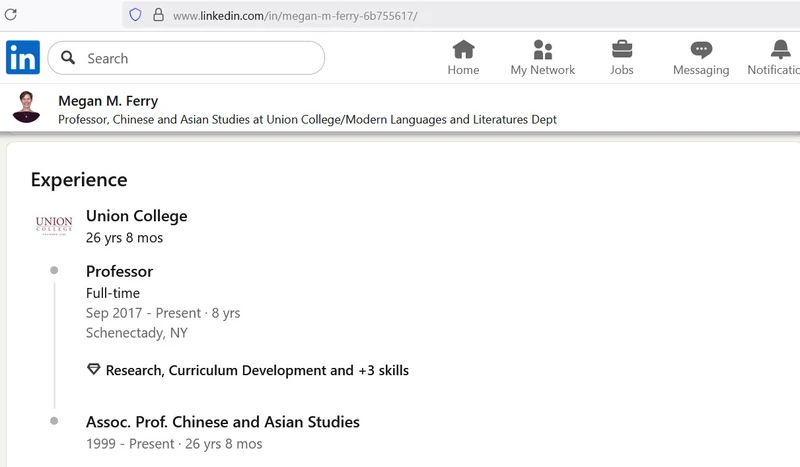Open Jobs briefcase icon
This screenshot has height=467, width=800.
622,50
